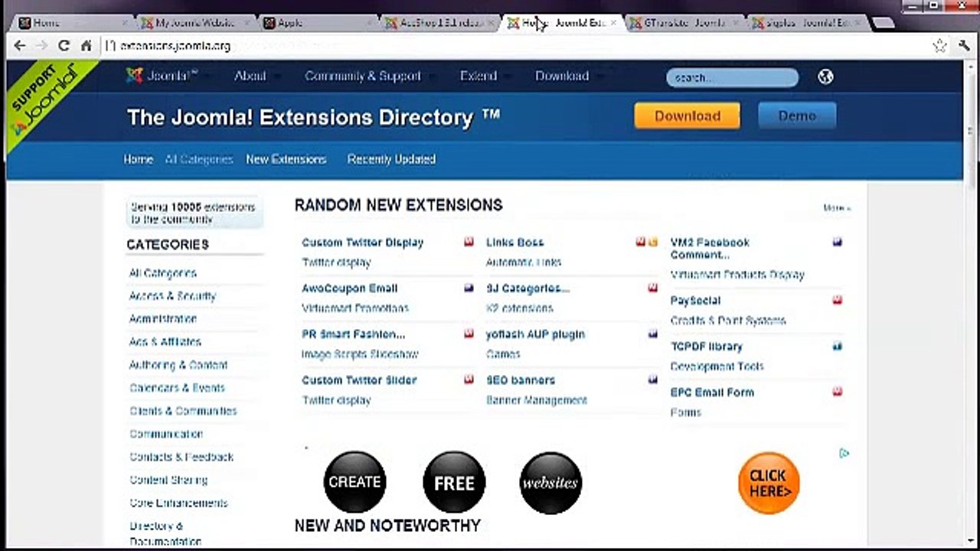Screen dimensions: 980x551
Task: Click the orange extension icon beside Links Boss
Action: pos(653,242)
